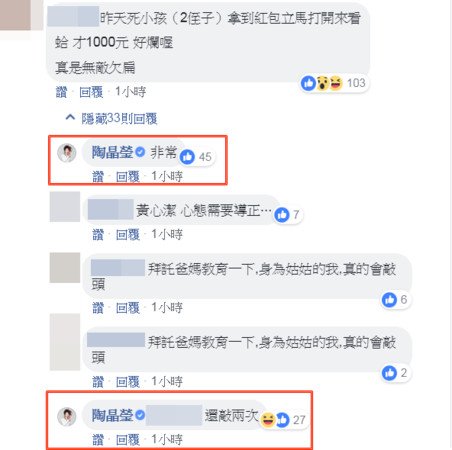Click the like icon showing 2 reactions

[389, 373]
